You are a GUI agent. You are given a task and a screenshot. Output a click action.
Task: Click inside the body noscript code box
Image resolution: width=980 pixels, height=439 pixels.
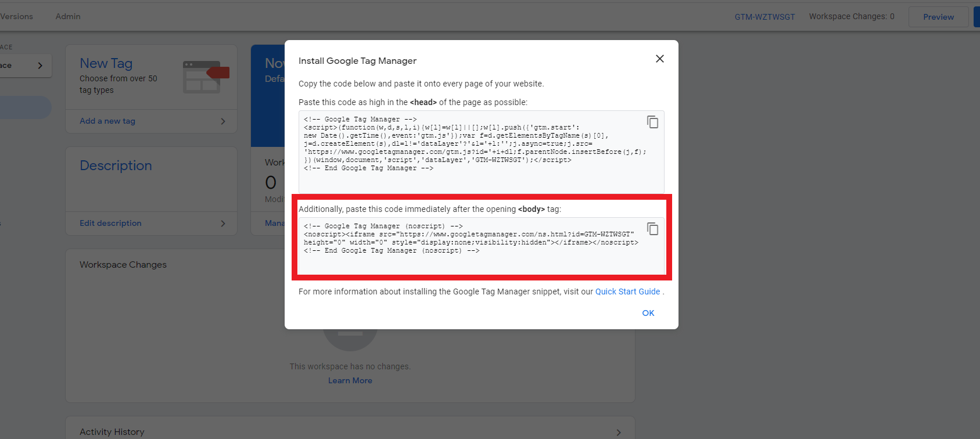465,244
